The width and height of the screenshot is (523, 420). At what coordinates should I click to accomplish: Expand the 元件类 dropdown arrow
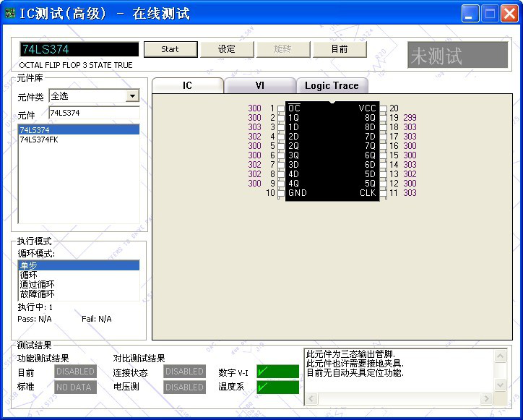132,96
